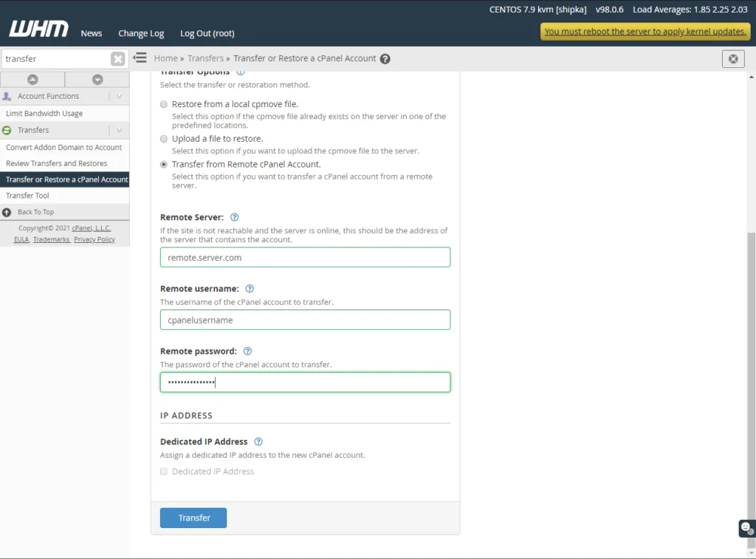Image resolution: width=756 pixels, height=559 pixels.
Task: Click the sidebar scroll-up arrow
Action: click(x=32, y=79)
